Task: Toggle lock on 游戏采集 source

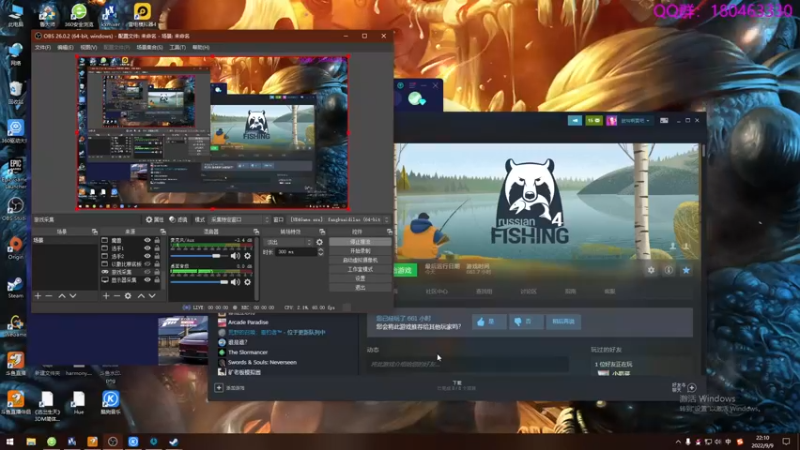Action: [157, 272]
